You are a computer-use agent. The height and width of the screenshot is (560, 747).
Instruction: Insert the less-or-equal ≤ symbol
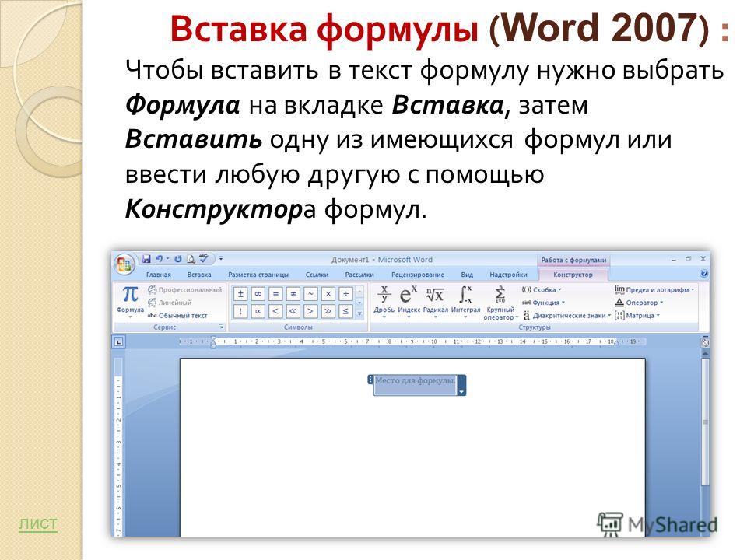[345, 311]
